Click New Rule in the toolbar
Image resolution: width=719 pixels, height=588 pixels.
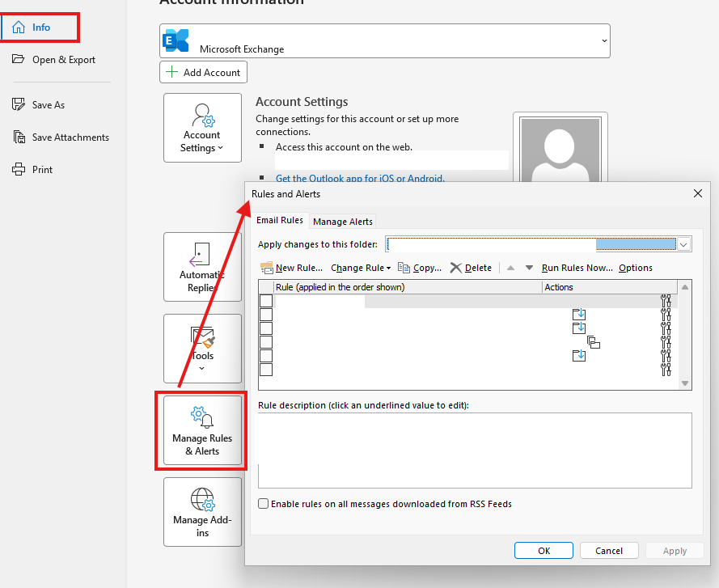coord(291,268)
